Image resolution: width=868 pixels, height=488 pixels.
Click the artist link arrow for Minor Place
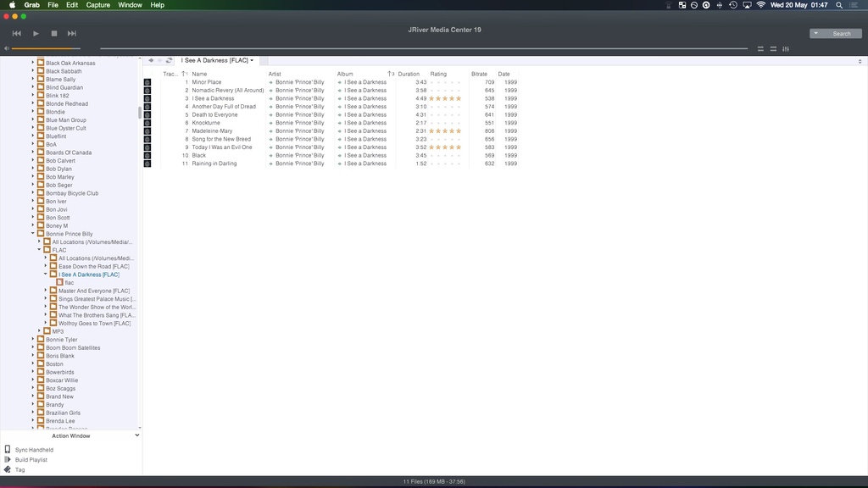point(270,82)
